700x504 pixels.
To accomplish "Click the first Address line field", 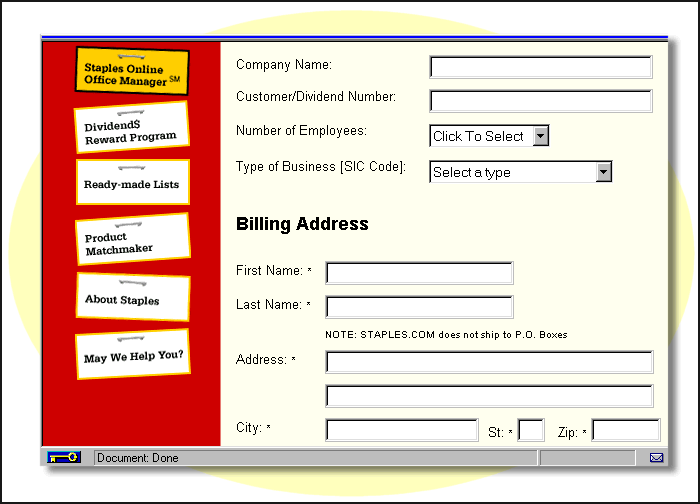I will click(x=489, y=361).
